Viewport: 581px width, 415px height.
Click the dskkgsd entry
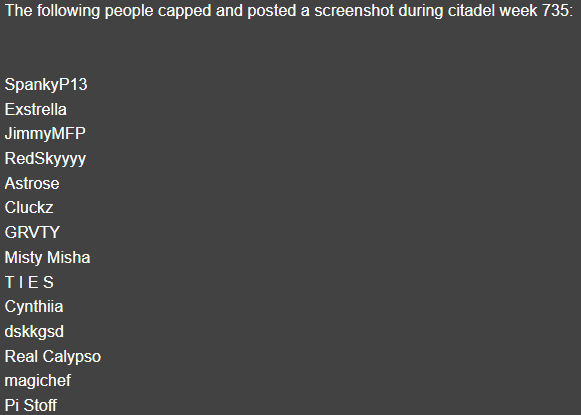click(34, 332)
